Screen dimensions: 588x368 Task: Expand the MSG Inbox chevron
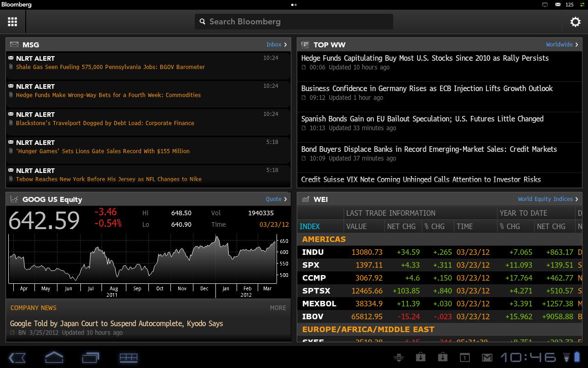point(285,45)
